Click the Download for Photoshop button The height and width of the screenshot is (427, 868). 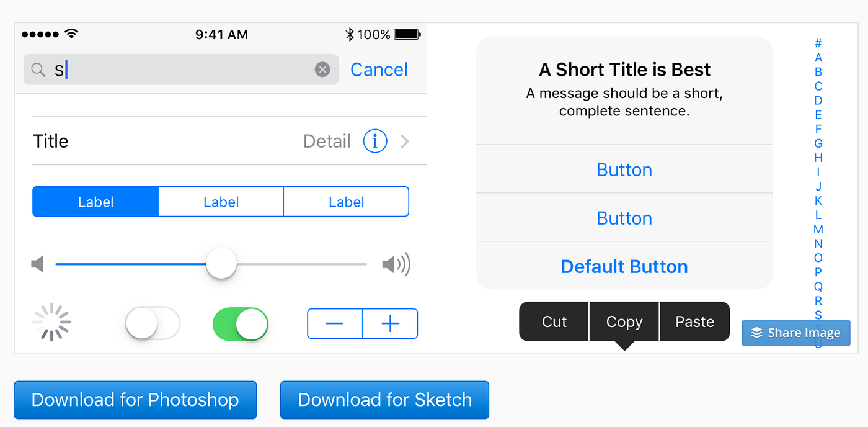pos(135,400)
